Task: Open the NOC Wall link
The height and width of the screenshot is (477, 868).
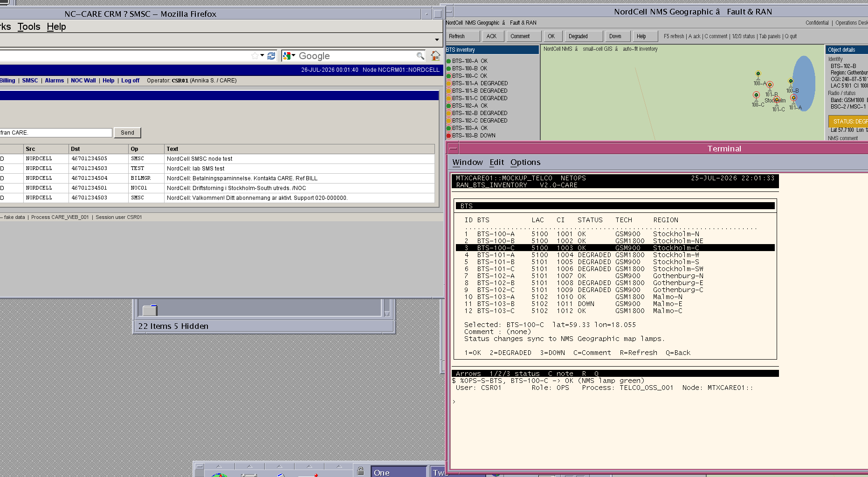Action: point(83,81)
